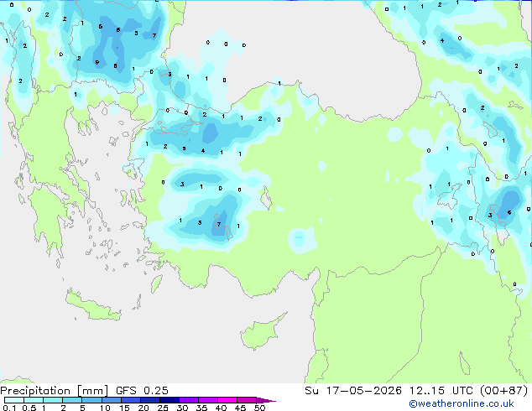Select legend swatch between 5 and 10
Screen dimensions: 532x411
click(x=92, y=400)
